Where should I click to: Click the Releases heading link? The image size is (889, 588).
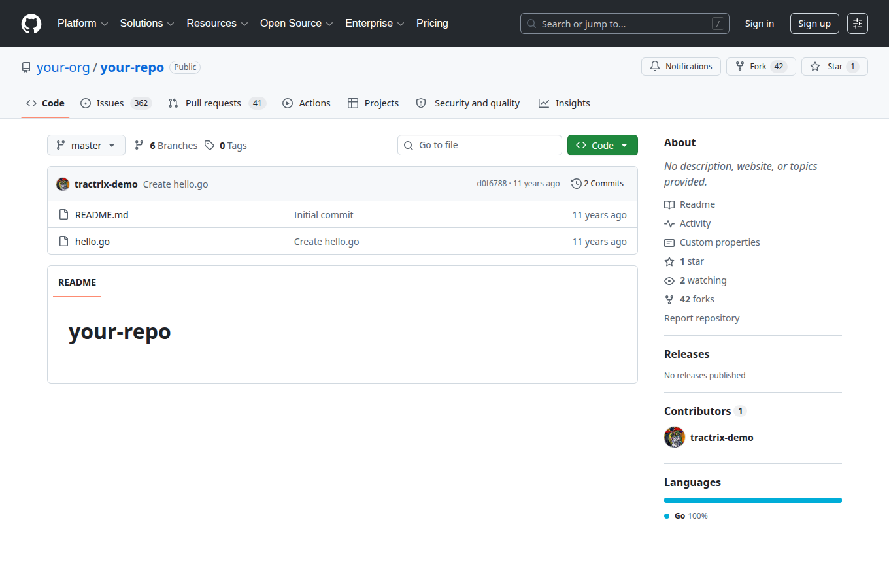[686, 354]
